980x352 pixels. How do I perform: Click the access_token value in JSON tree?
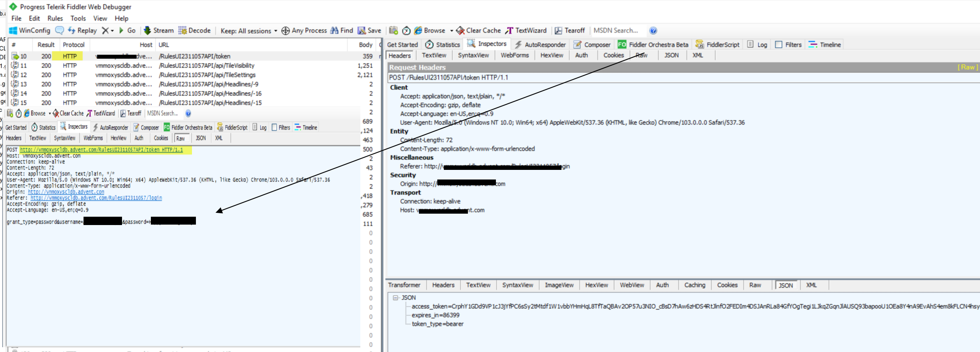coord(695,306)
